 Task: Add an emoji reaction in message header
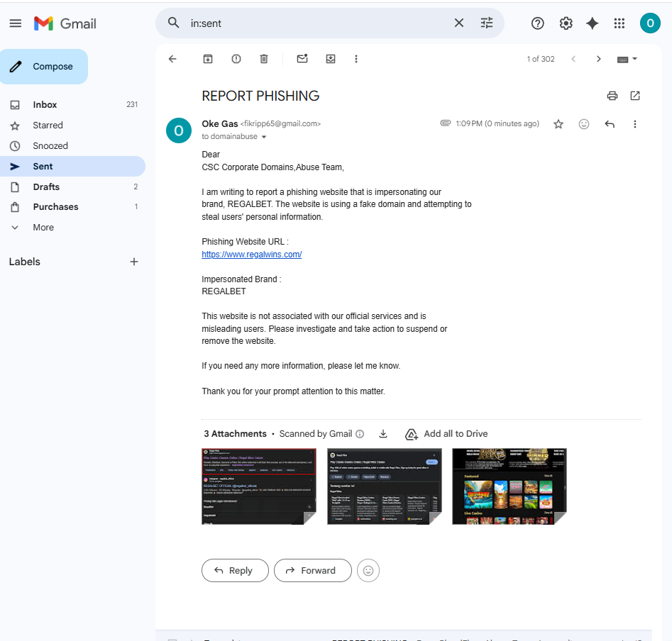click(x=584, y=124)
